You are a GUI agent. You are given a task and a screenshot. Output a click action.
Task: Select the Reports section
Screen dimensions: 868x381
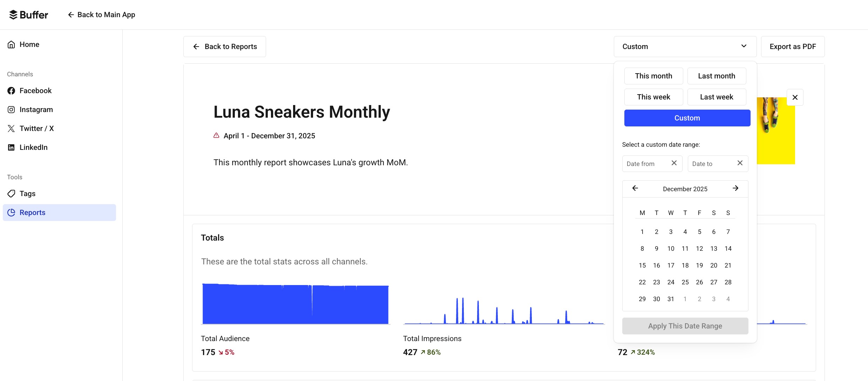pos(32,212)
